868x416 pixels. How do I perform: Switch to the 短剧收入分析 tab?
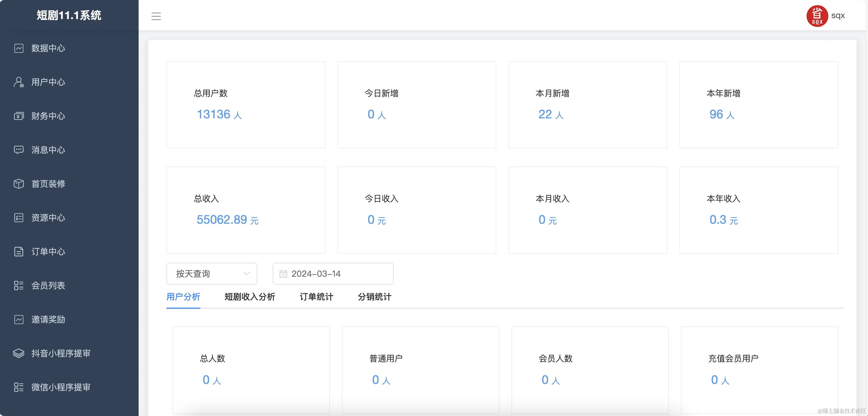pyautogui.click(x=249, y=297)
